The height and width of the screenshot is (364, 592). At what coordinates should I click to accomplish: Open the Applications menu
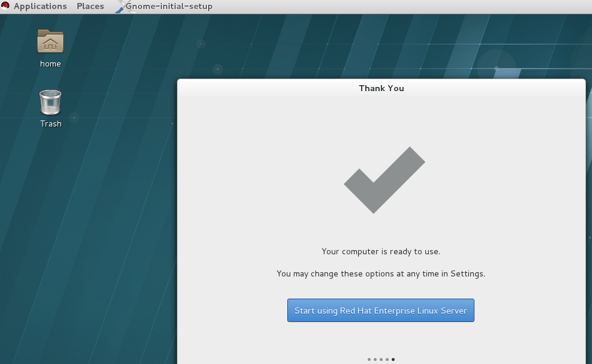pyautogui.click(x=40, y=7)
